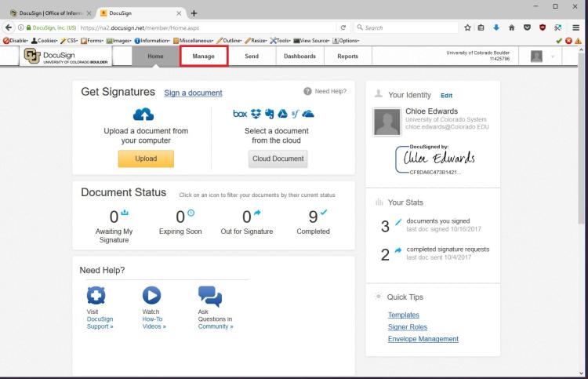Open Envelope Management quick tip

[423, 339]
